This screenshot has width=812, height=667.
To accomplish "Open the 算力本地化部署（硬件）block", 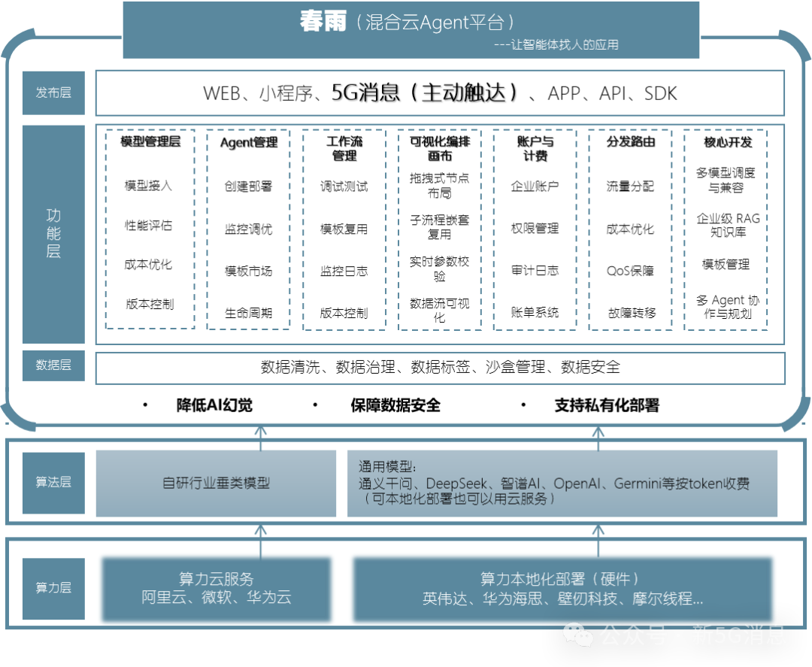I will pos(562,588).
